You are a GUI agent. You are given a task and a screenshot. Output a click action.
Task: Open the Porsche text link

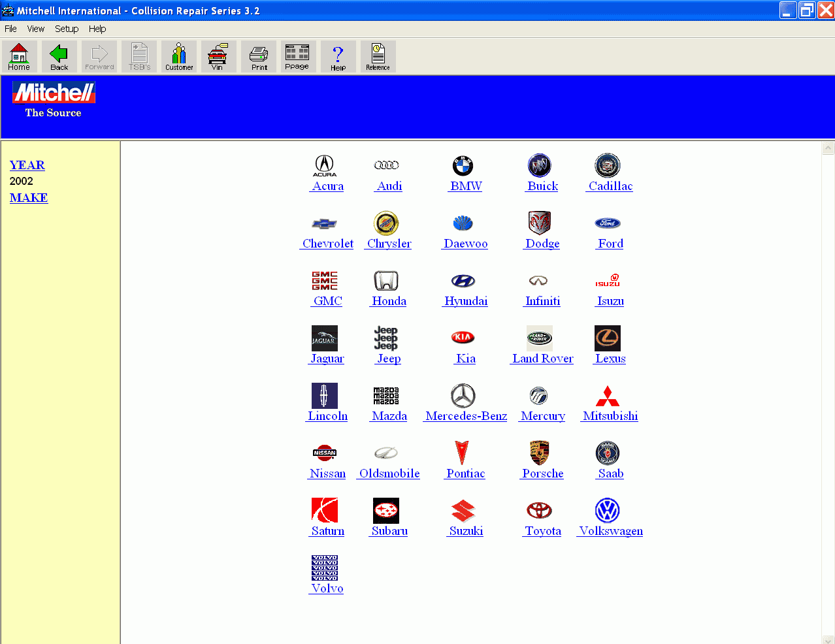pyautogui.click(x=542, y=474)
